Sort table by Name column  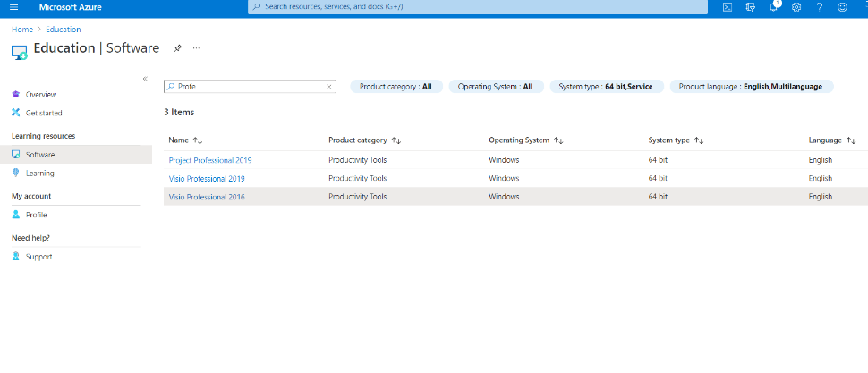[x=185, y=140]
